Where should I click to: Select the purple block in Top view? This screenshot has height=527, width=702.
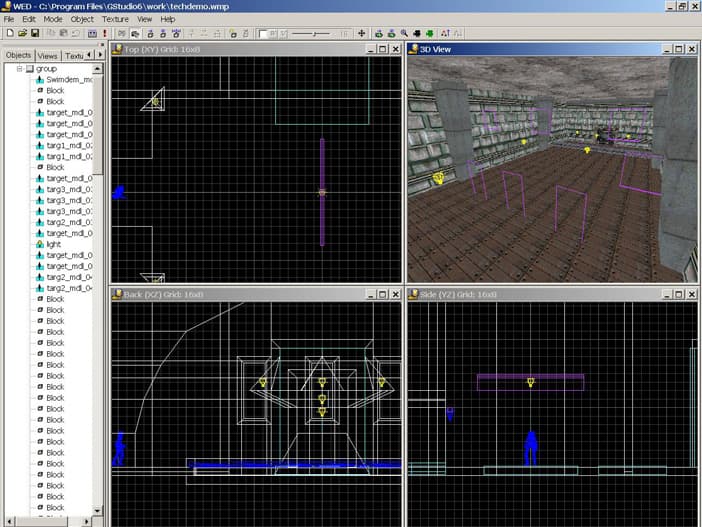click(x=322, y=193)
